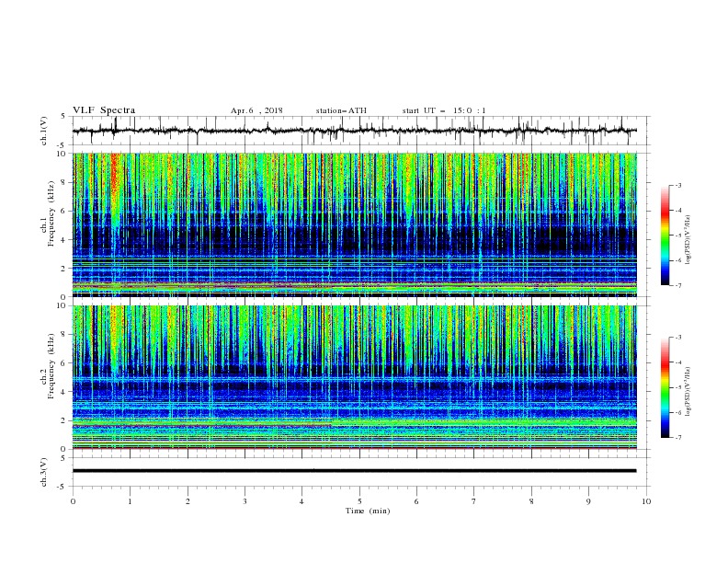Click the "3" tick on the Time axis
728x563 pixels.
click(x=245, y=501)
